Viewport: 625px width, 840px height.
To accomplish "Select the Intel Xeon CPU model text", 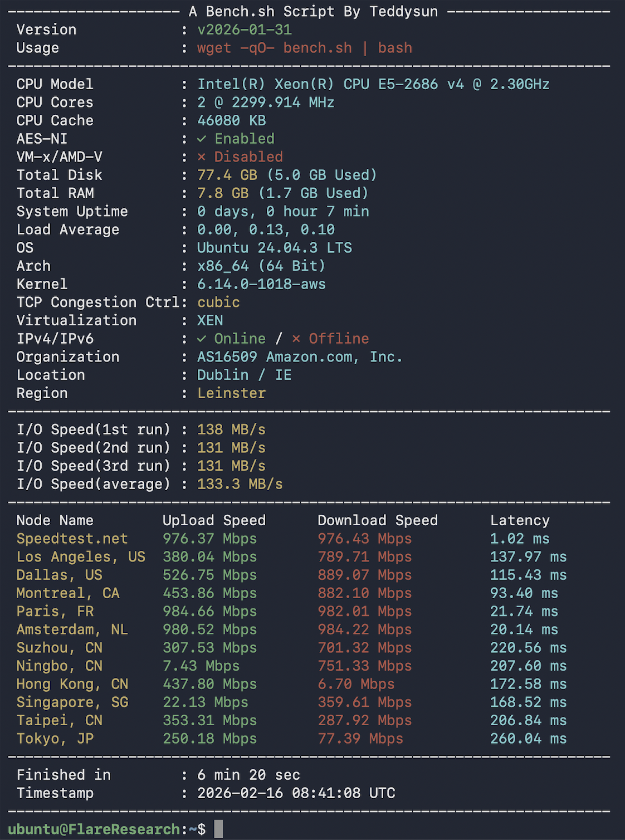I will tap(373, 84).
